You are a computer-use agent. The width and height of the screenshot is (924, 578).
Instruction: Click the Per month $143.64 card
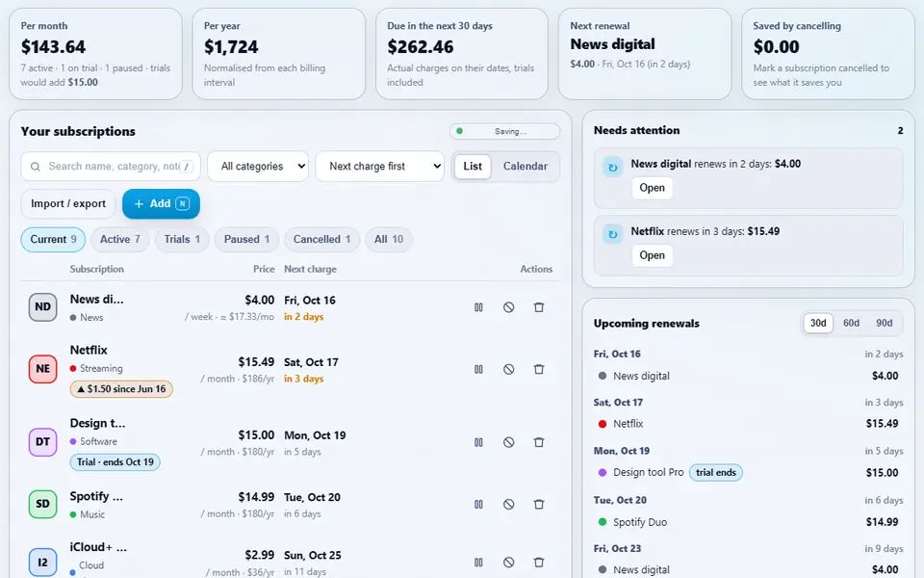pyautogui.click(x=95, y=54)
